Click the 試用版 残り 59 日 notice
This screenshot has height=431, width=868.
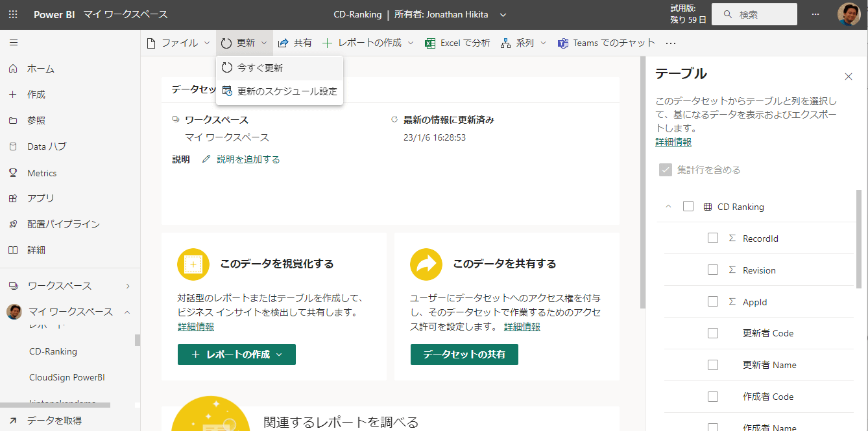coord(688,14)
